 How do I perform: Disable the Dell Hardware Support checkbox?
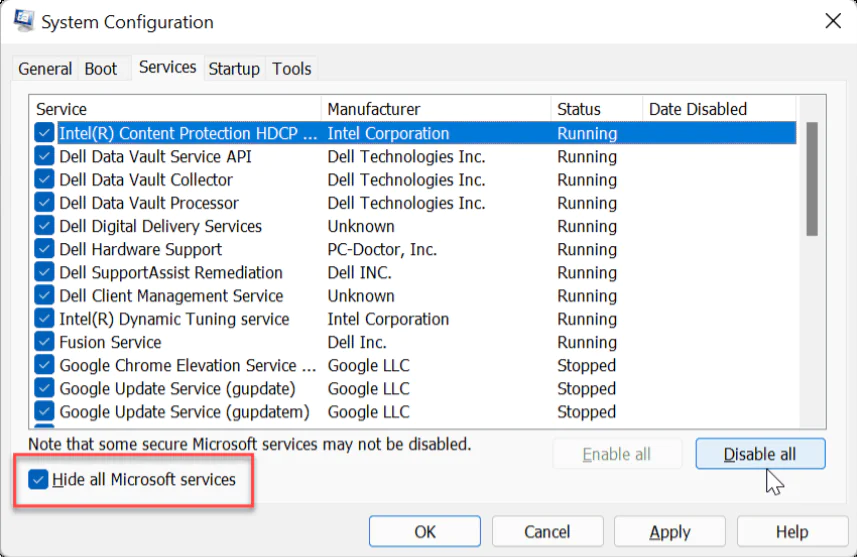44,250
